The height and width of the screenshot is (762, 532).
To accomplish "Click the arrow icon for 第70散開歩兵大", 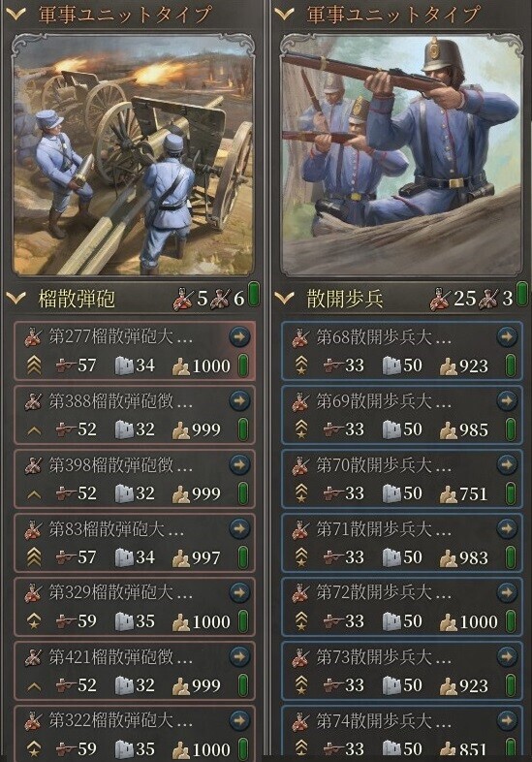I will pos(507,464).
